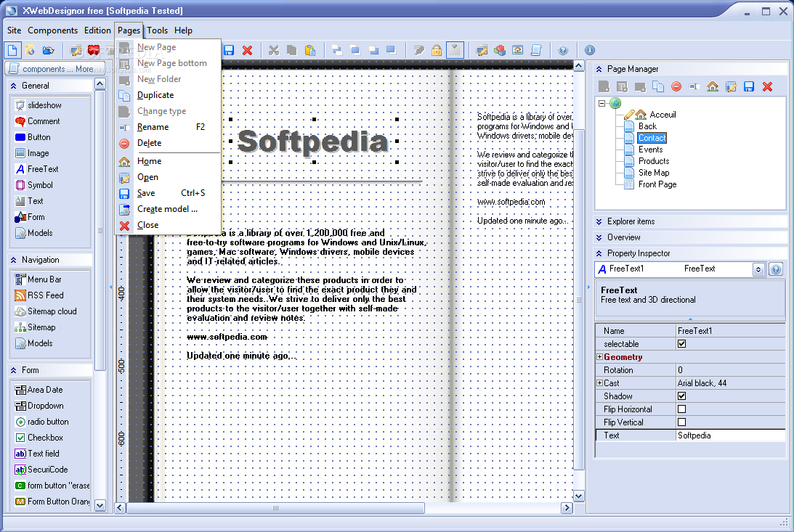The image size is (794, 532).
Task: Collapse the Property Inspector panel
Action: pos(599,253)
